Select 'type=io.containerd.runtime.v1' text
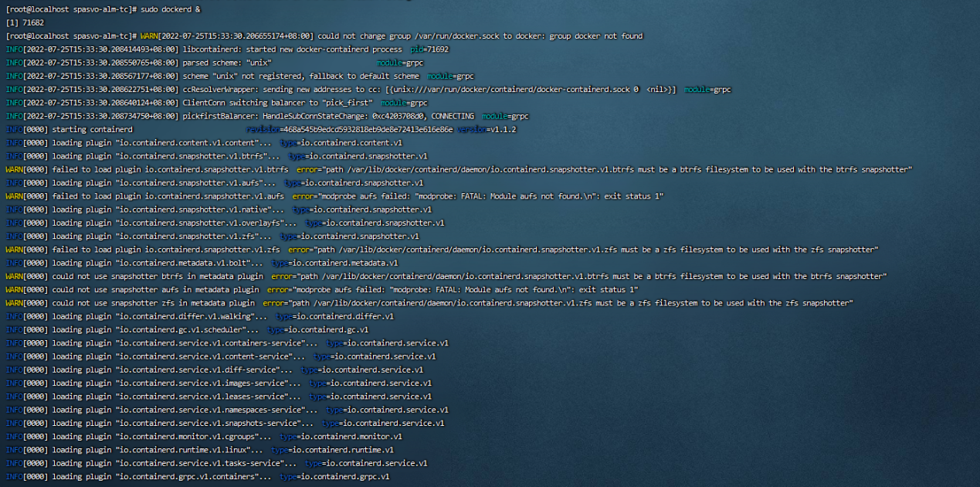This screenshot has height=487, width=980. 332,450
